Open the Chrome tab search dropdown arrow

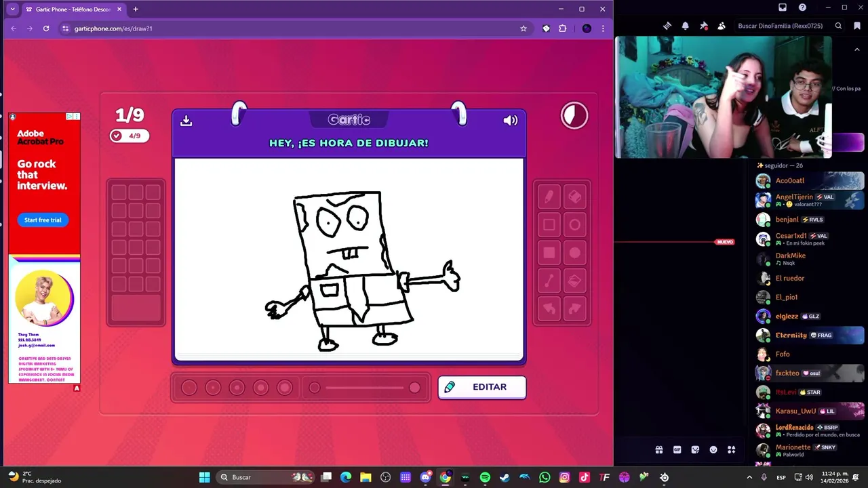click(12, 9)
